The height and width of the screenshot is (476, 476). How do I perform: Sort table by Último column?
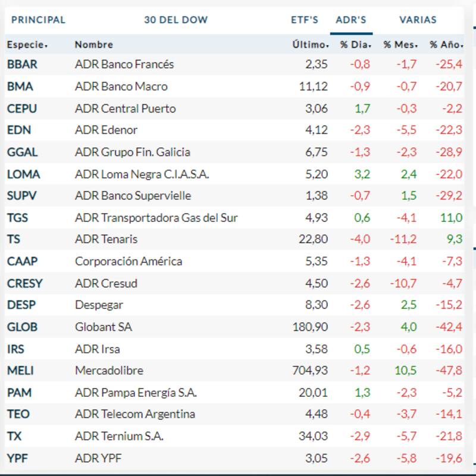(310, 45)
